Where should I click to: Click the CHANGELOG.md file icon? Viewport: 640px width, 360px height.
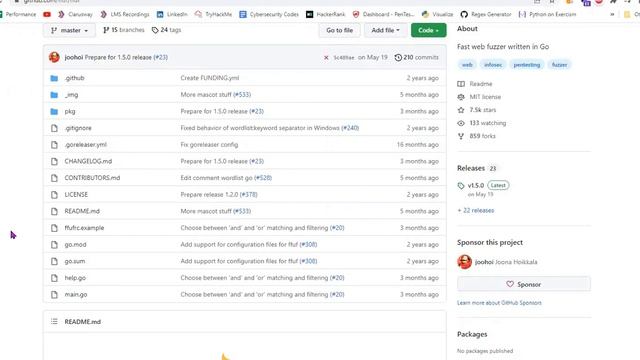(54, 162)
